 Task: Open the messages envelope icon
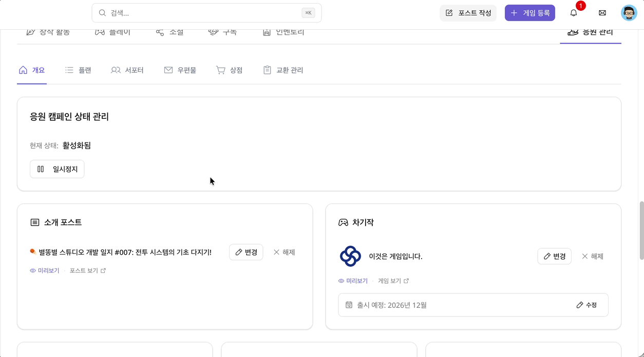602,13
